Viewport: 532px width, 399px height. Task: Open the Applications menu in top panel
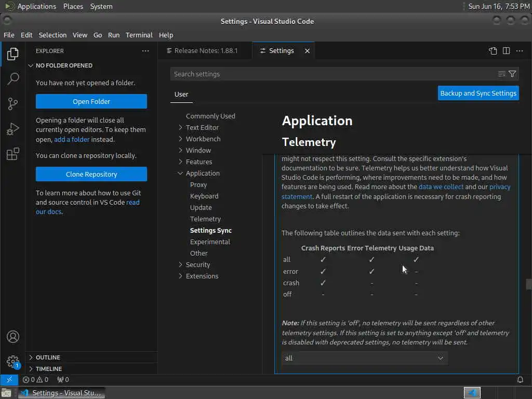coord(37,6)
